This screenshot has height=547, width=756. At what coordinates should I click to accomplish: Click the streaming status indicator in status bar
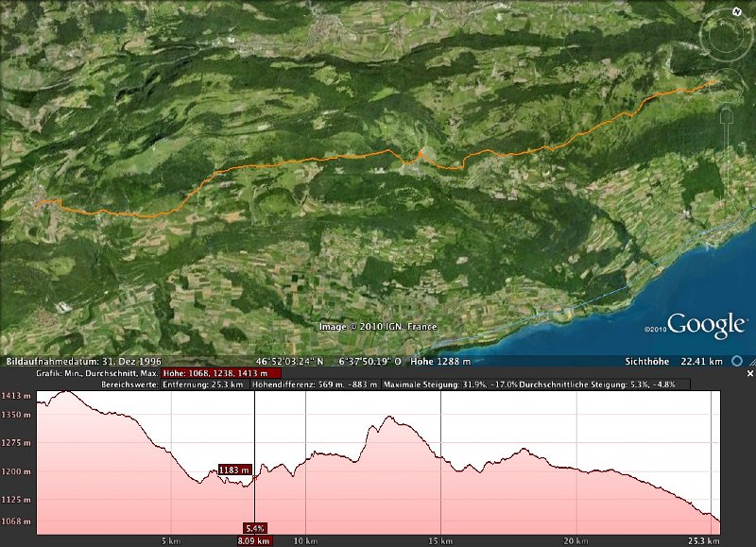pyautogui.click(x=747, y=361)
